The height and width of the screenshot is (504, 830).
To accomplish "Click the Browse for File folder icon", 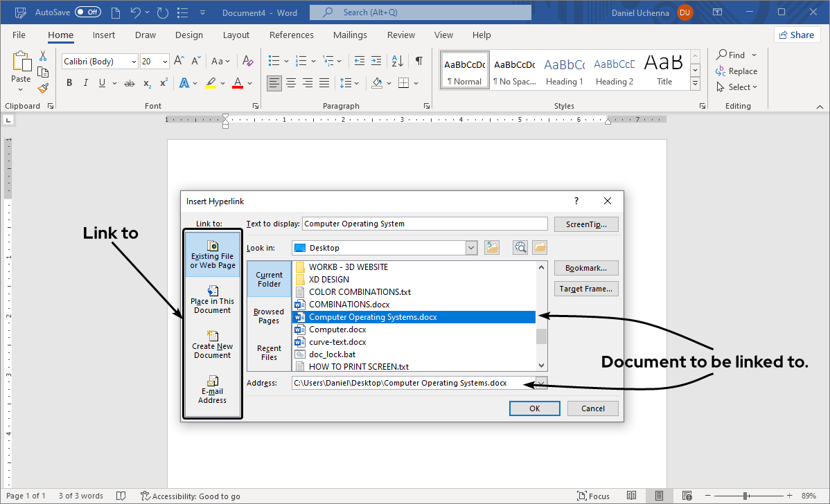I will point(538,247).
